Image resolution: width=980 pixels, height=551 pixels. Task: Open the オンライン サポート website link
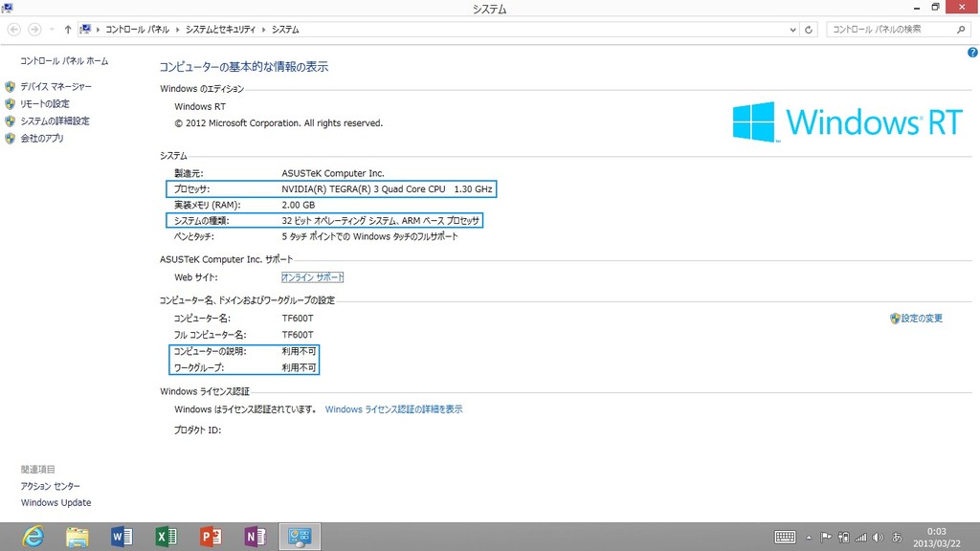[313, 277]
